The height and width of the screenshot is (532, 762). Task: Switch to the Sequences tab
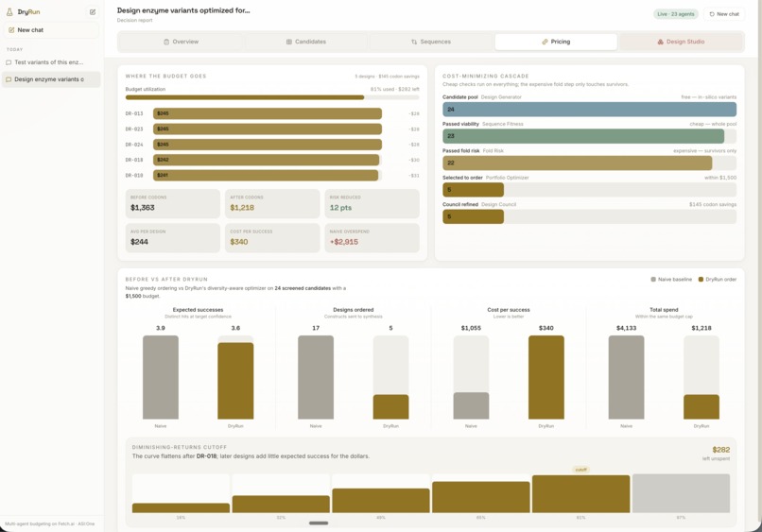click(430, 42)
